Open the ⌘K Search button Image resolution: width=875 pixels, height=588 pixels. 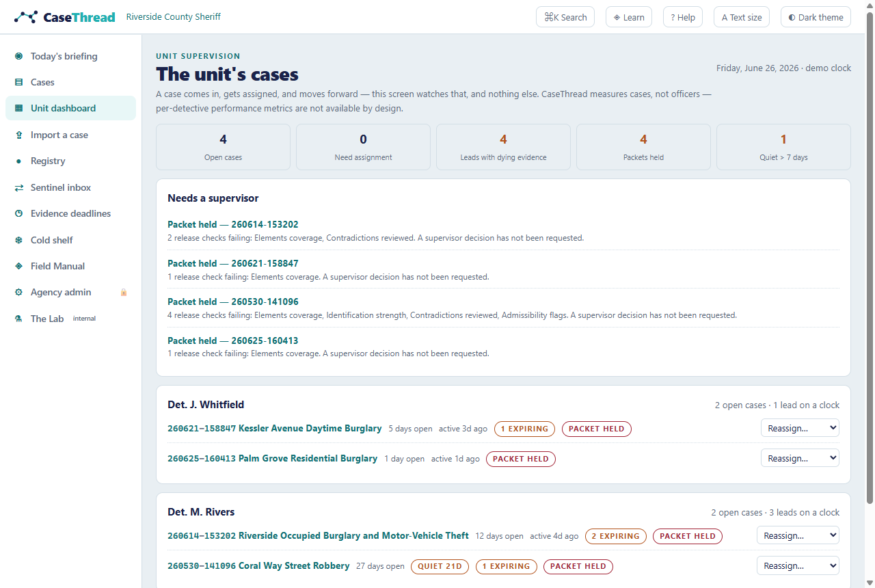pos(565,17)
